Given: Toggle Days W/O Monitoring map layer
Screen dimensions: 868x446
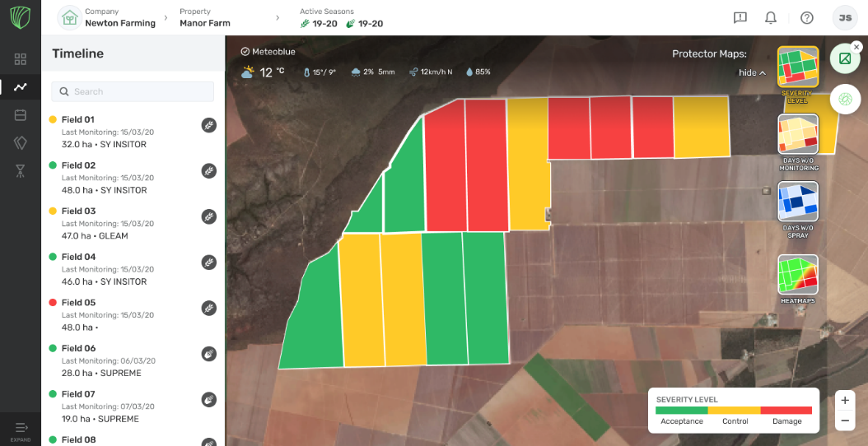Looking at the screenshot, I should coord(798,135).
